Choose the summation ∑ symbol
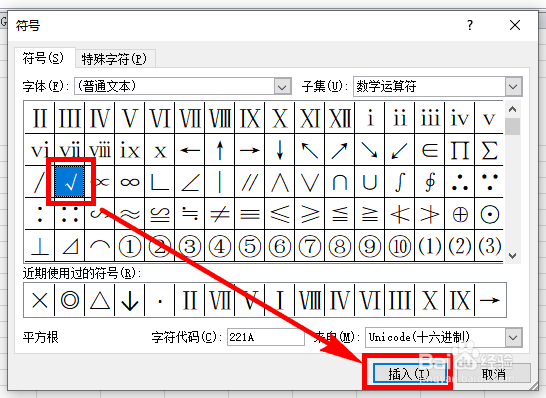The height and width of the screenshot is (398, 546). click(489, 149)
